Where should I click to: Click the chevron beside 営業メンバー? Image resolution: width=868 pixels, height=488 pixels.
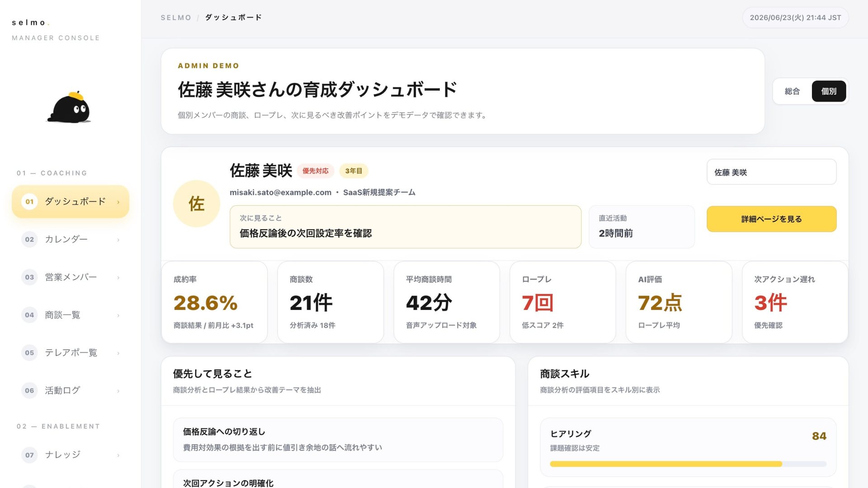tap(118, 277)
